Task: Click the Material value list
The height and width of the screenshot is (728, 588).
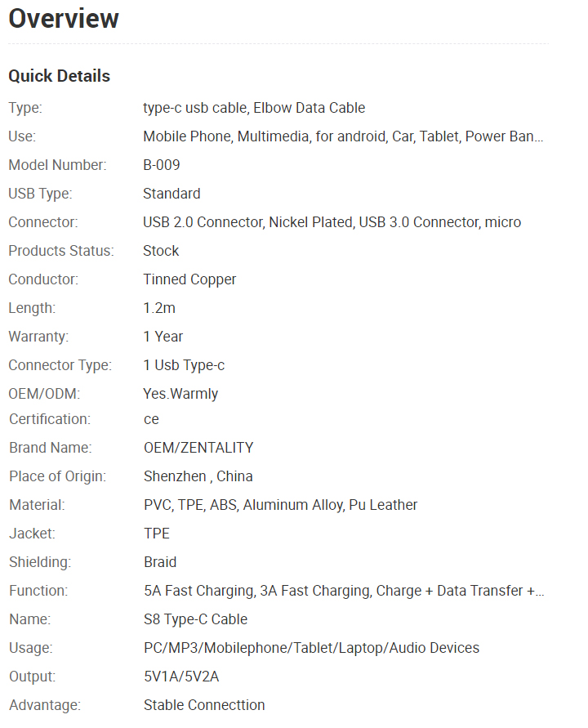Action: [280, 505]
